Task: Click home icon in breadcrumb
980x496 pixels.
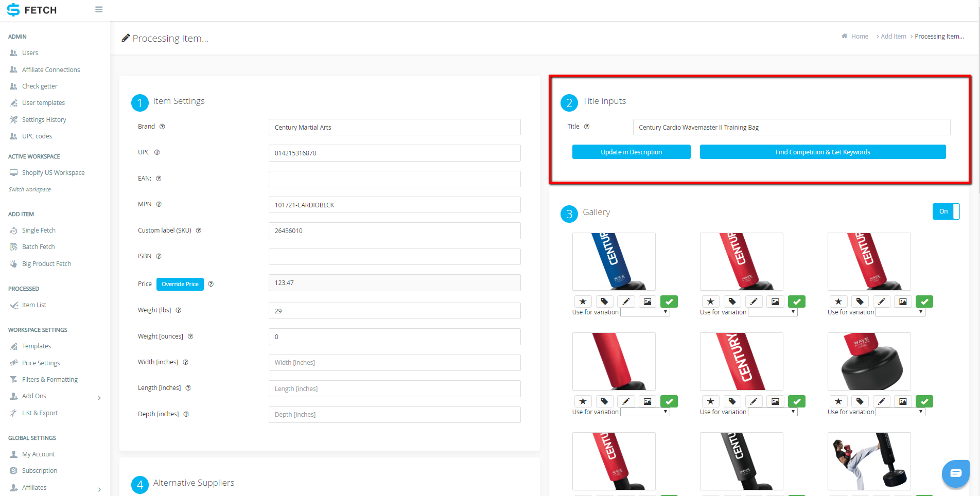Action: (844, 36)
